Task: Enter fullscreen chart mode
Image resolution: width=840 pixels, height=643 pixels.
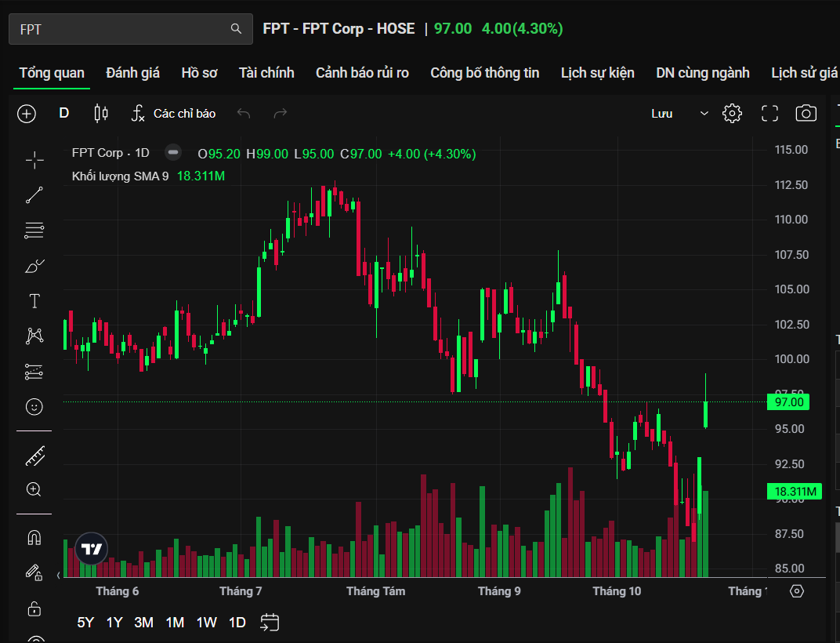Action: [x=769, y=114]
